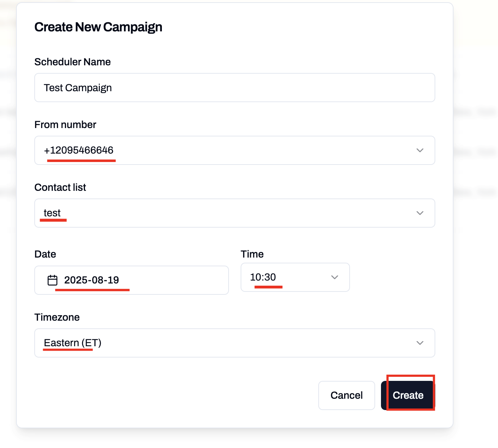Click the Scheduler Name label
Screen dimensions: 498x448
tap(72, 62)
